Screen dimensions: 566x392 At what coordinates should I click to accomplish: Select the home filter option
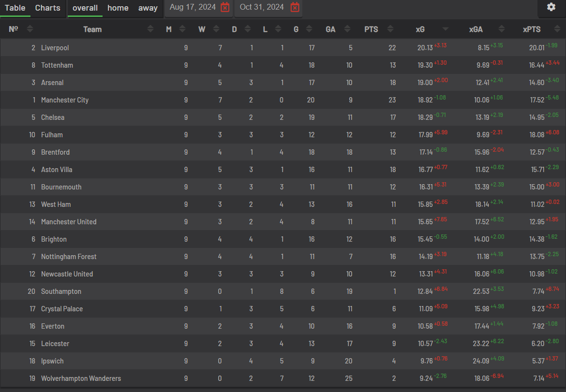118,8
